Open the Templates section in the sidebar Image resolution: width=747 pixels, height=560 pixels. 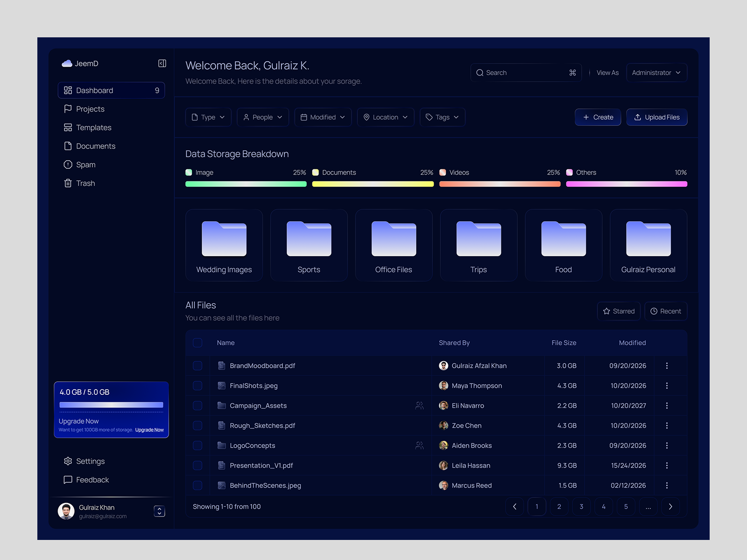pyautogui.click(x=93, y=127)
